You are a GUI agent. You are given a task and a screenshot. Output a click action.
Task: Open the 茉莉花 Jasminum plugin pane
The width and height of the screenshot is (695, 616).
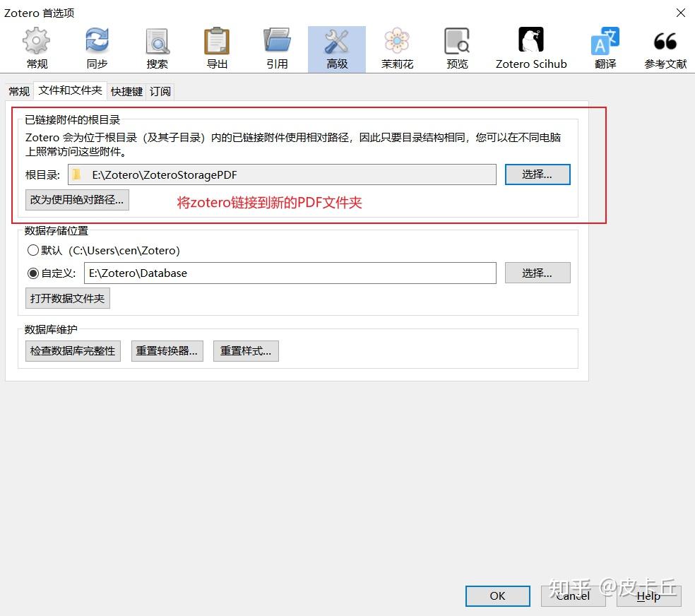(x=397, y=49)
